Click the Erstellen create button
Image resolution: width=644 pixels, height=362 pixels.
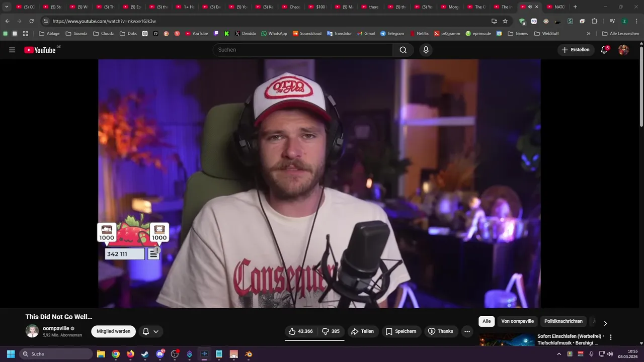(x=576, y=50)
